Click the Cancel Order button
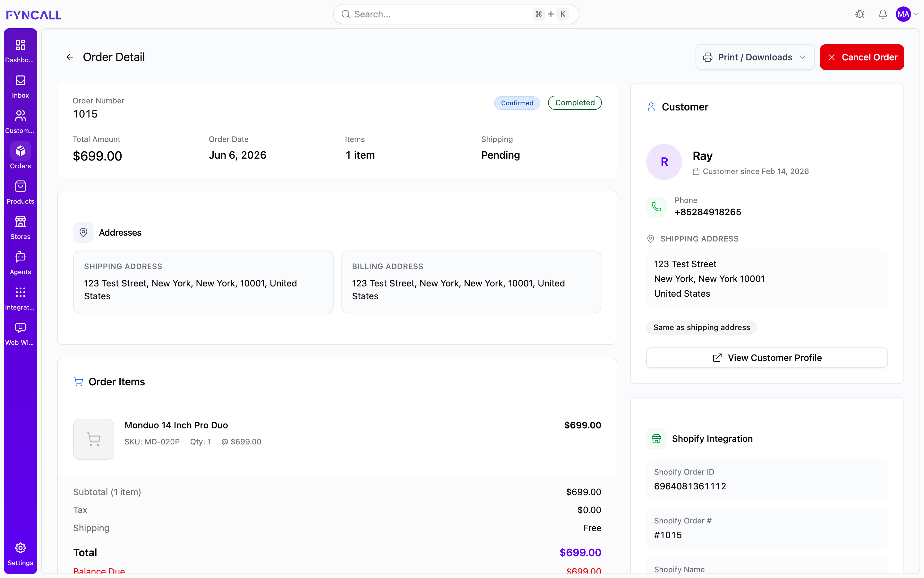 tap(862, 57)
